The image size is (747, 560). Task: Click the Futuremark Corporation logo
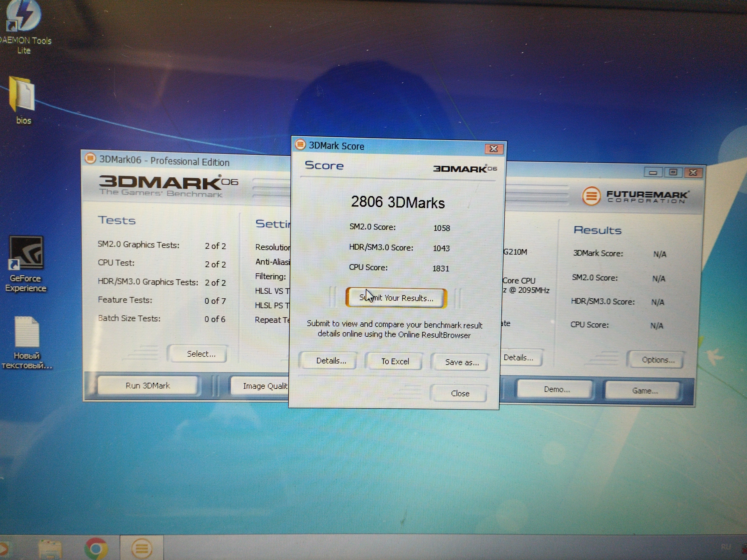(x=635, y=196)
